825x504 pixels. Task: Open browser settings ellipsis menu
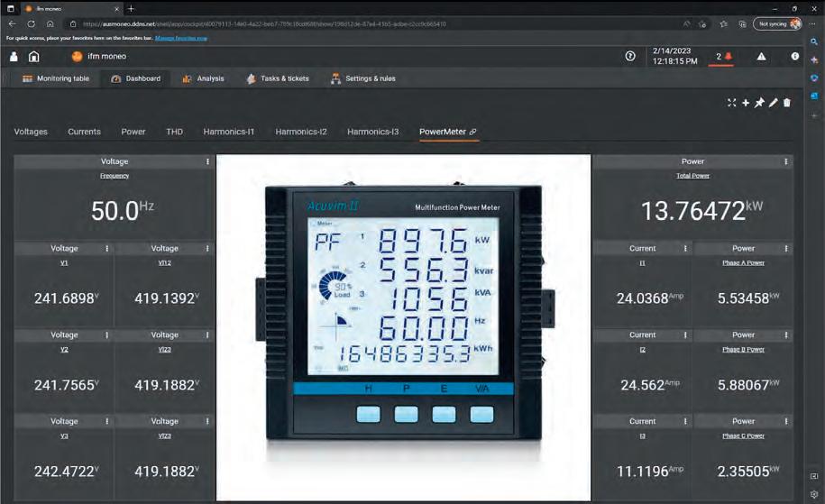point(813,23)
